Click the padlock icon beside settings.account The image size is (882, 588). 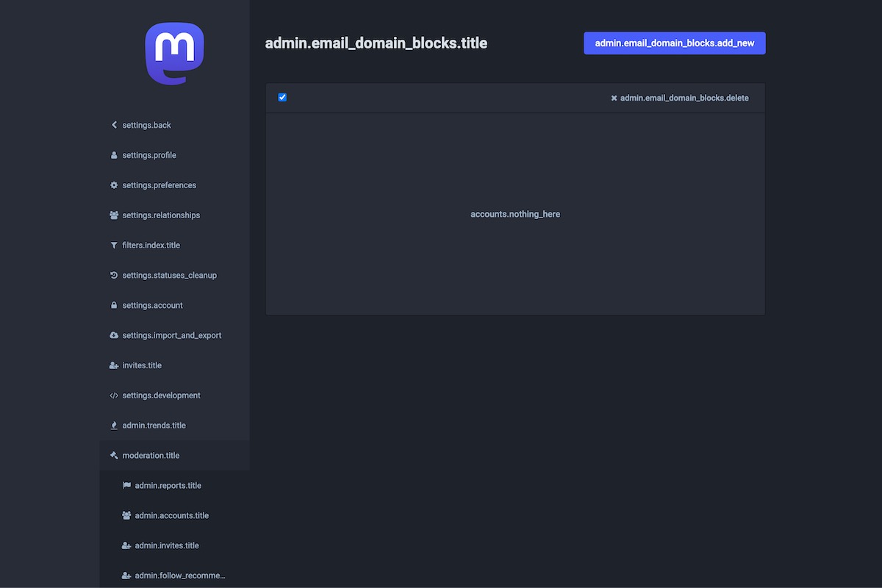tap(114, 305)
